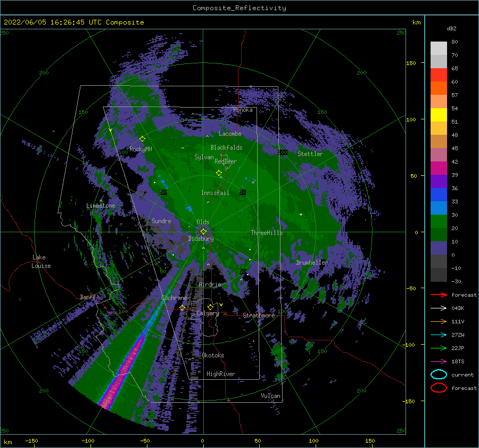Click the Didsbury label
The width and height of the screenshot is (479, 448).
pyautogui.click(x=201, y=239)
